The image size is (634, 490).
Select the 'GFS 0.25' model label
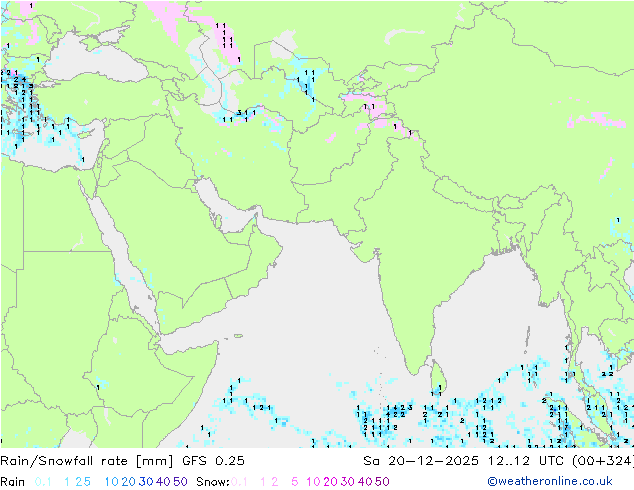pos(213,461)
